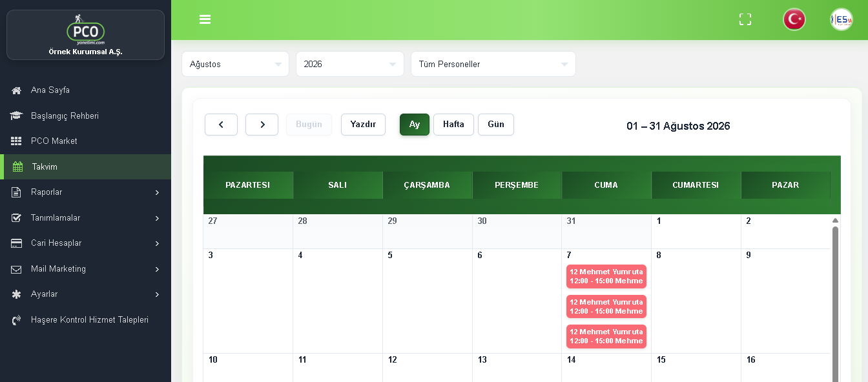
Task: Open PCO Market grid icon item
Action: [x=17, y=141]
